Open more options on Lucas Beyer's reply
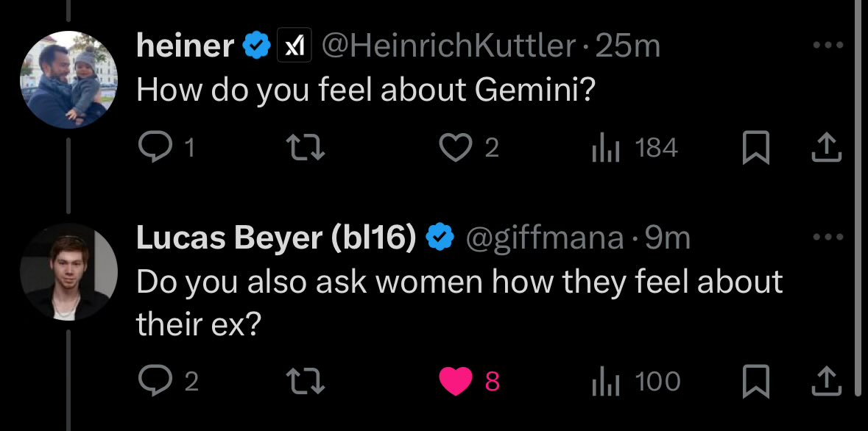This screenshot has height=431, width=868. tap(826, 238)
